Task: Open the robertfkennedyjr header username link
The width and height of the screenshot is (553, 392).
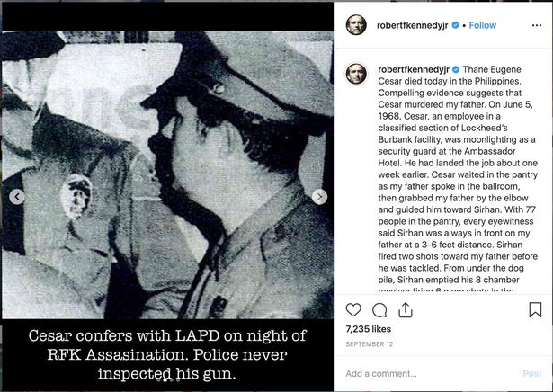Action: [x=414, y=25]
